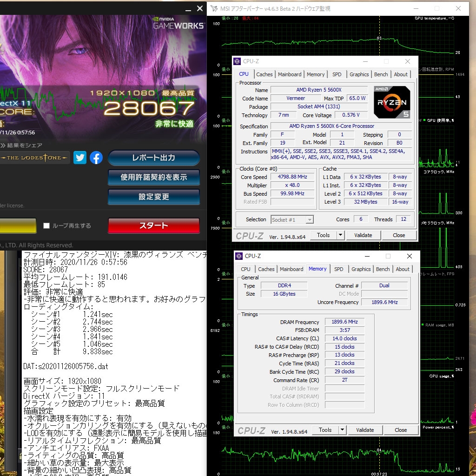Minimize the benchmark window
This screenshot has width=476, height=476.
(188, 9)
